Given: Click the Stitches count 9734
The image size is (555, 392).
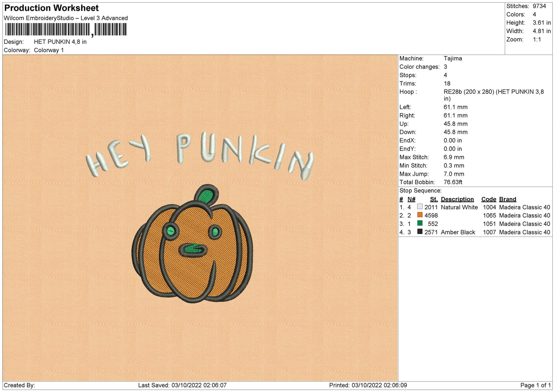Looking at the screenshot, I should click(x=539, y=6).
